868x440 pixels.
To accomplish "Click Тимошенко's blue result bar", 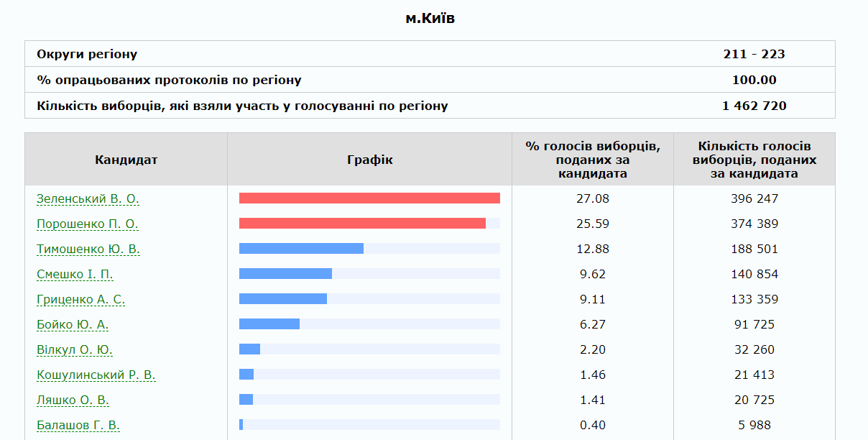I will coord(301,249).
